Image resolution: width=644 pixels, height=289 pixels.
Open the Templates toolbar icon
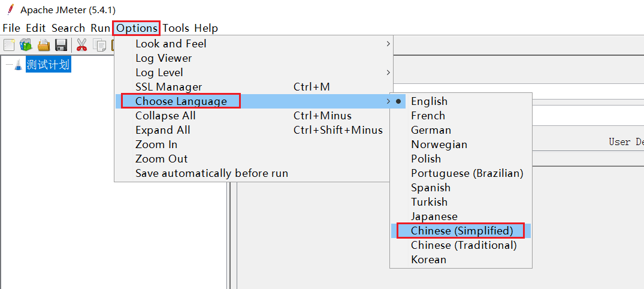pyautogui.click(x=26, y=45)
